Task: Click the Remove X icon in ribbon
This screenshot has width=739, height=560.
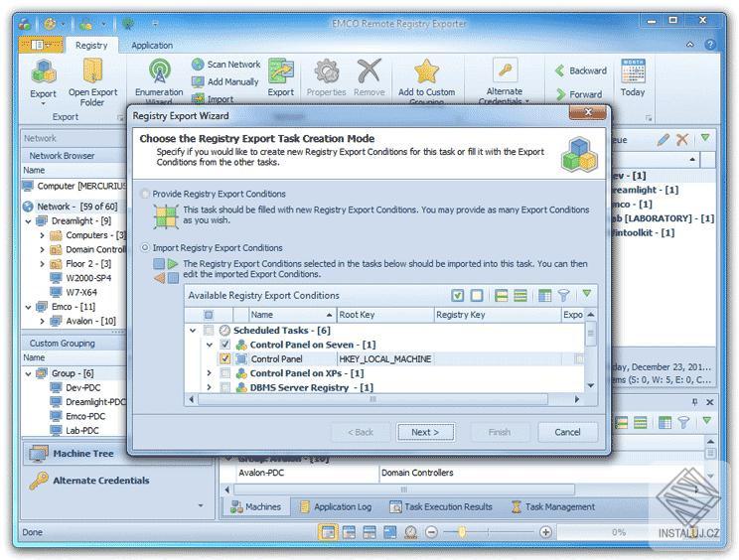Action: tap(369, 71)
